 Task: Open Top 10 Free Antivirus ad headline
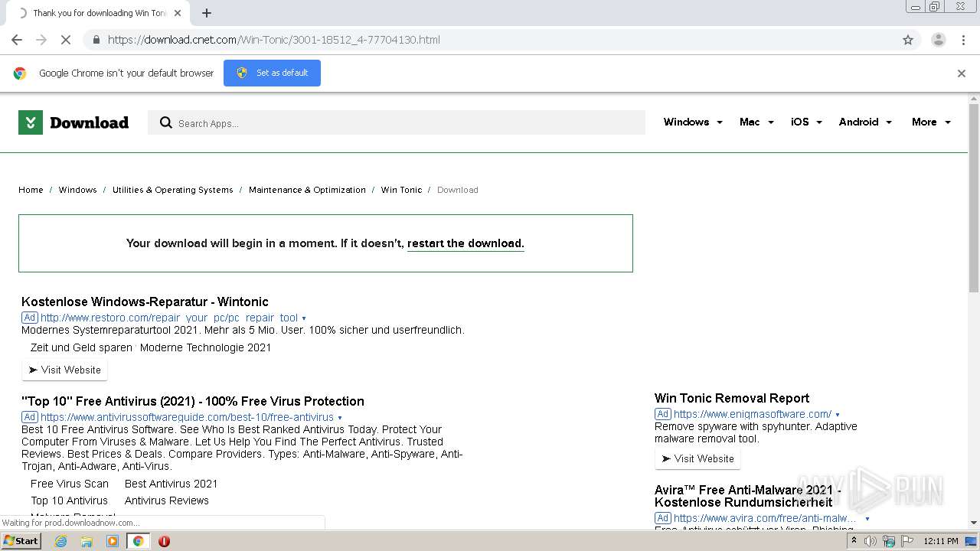193,401
